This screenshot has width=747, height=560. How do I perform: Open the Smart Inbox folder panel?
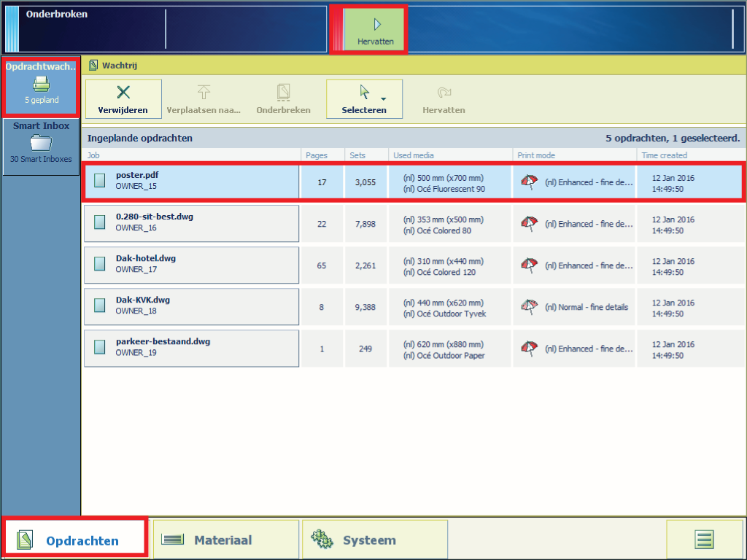[x=41, y=147]
